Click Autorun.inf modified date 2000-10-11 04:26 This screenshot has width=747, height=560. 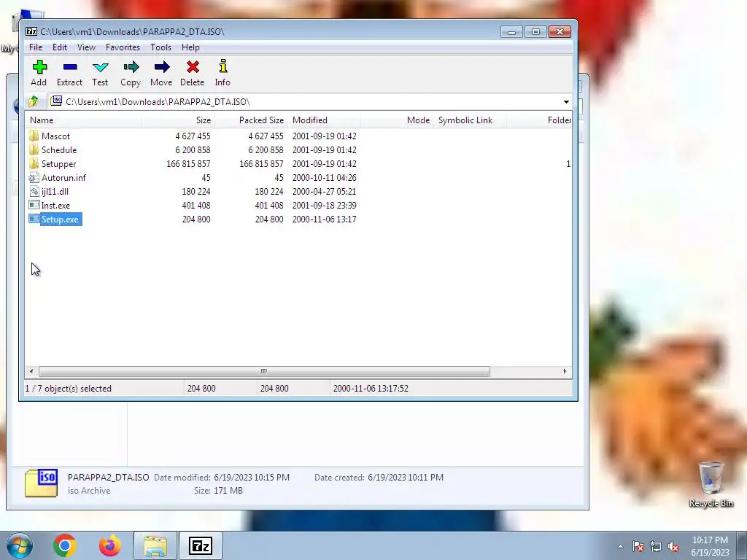325,178
